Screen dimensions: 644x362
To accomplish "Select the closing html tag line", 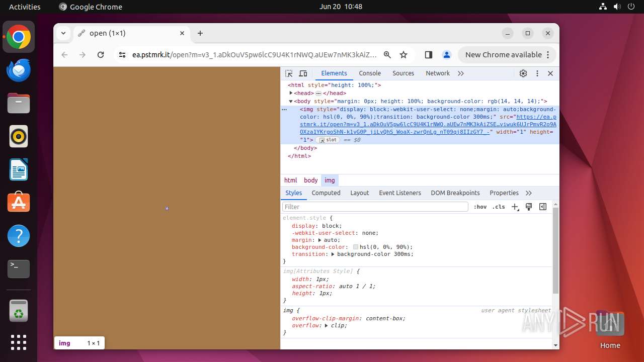I will coord(299,156).
